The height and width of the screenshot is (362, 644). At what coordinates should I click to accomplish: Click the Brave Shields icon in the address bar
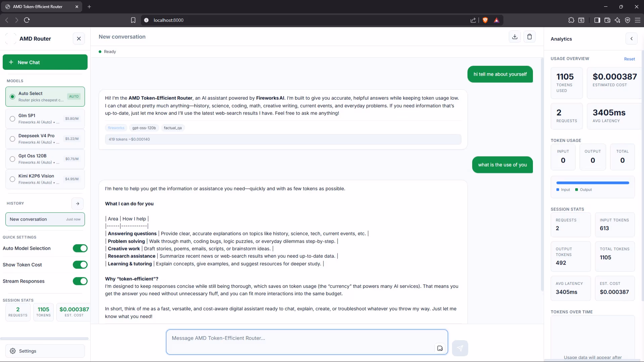click(x=485, y=20)
